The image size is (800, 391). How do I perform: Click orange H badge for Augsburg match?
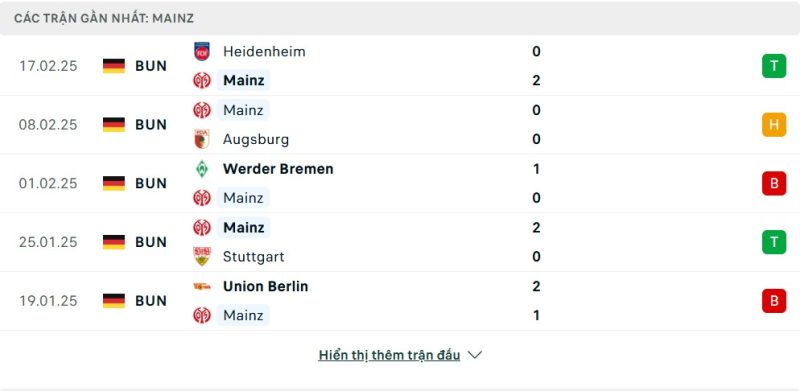(x=774, y=125)
